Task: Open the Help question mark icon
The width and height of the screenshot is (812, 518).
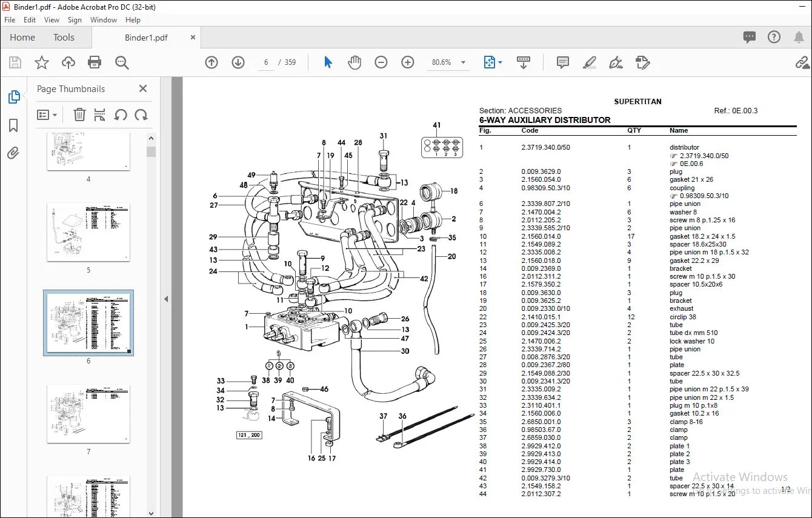Action: pos(774,37)
